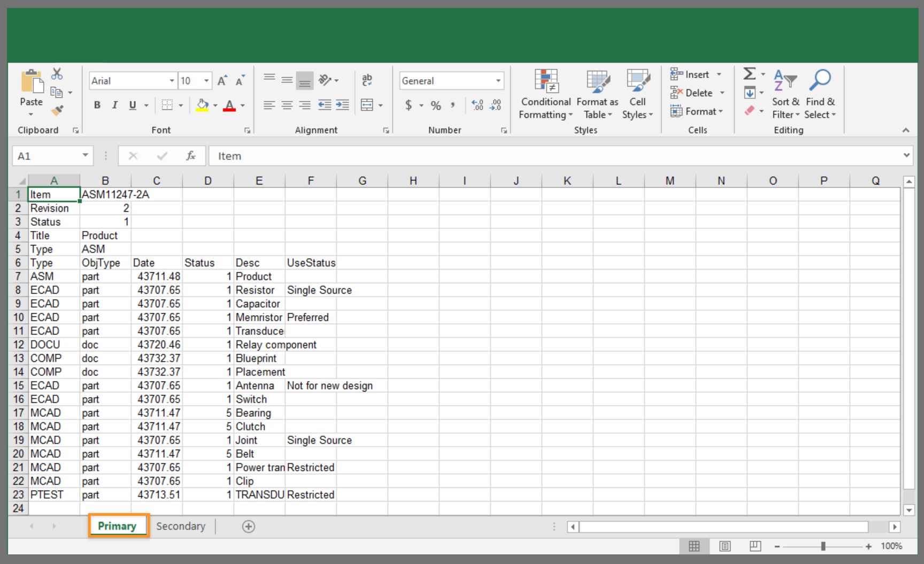The height and width of the screenshot is (564, 924).
Task: Expand the formula bar
Action: coord(906,155)
